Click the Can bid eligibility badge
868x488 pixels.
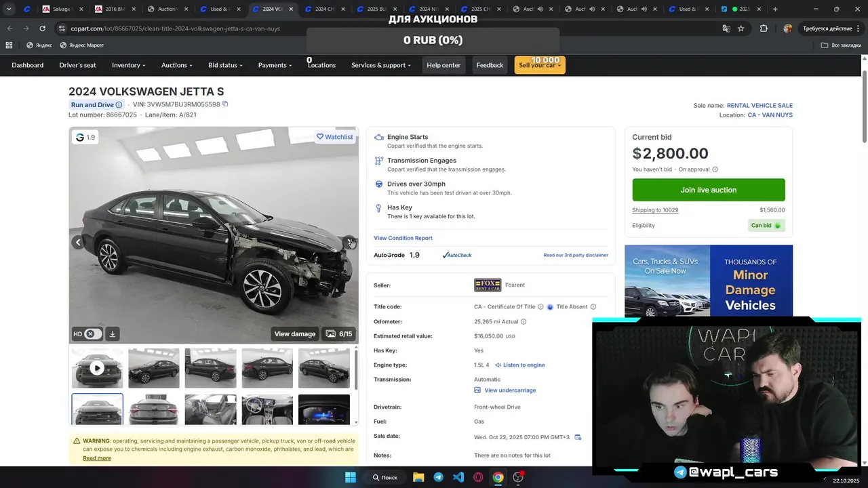(x=766, y=226)
